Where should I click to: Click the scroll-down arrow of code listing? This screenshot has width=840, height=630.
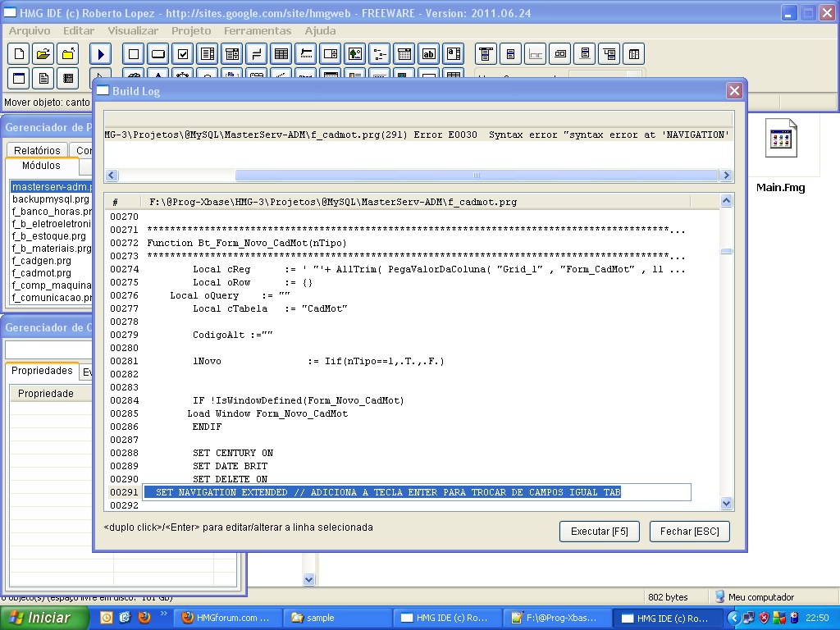726,503
